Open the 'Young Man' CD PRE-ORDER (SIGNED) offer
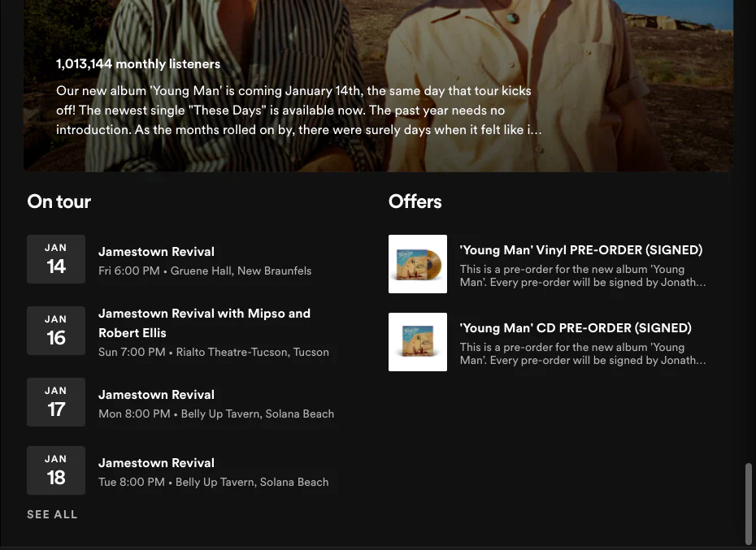This screenshot has height=550, width=756. point(575,327)
